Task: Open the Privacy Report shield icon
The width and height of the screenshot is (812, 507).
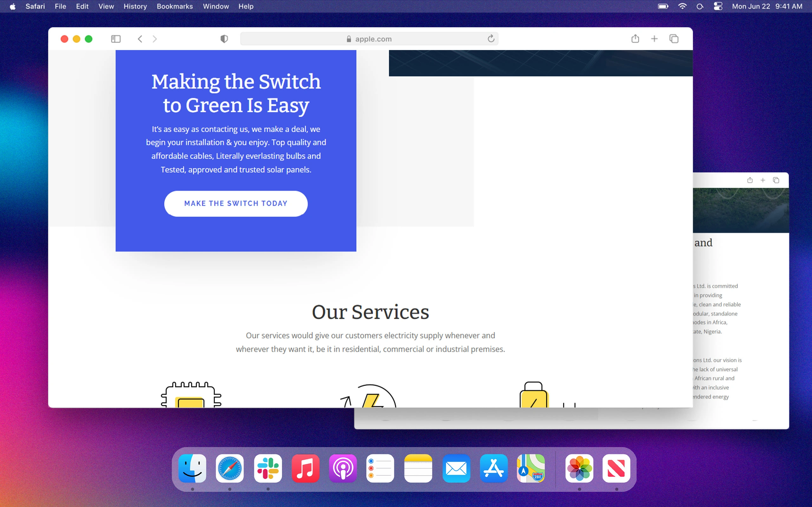Action: (224, 39)
